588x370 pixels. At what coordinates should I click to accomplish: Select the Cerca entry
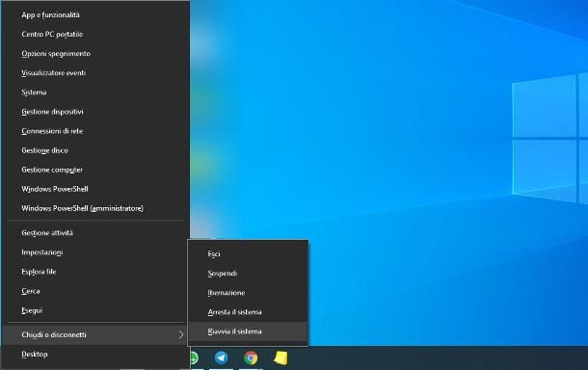[95, 291]
